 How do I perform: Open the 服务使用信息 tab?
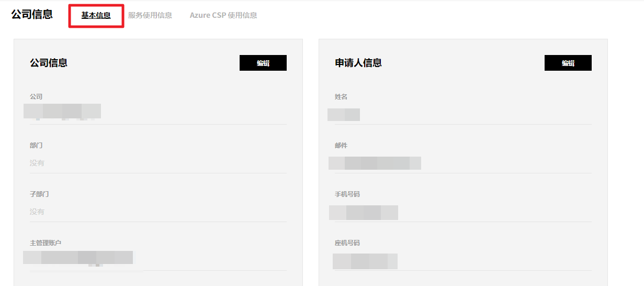150,16
